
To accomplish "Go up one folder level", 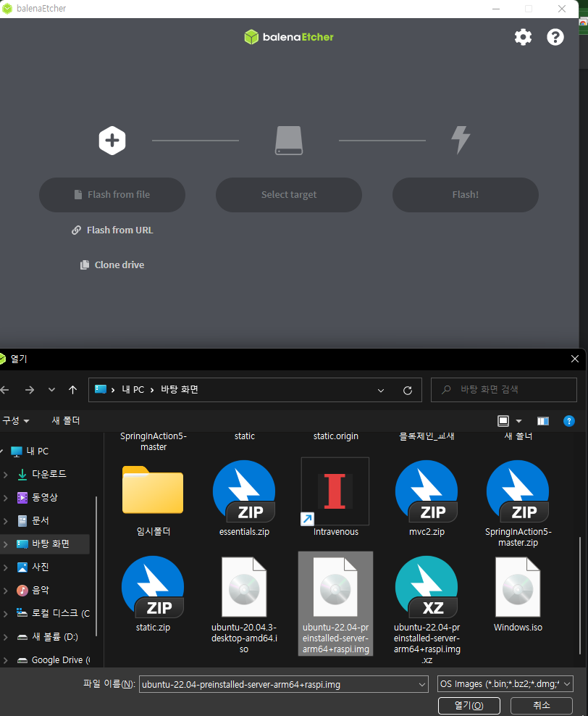I will click(x=72, y=390).
